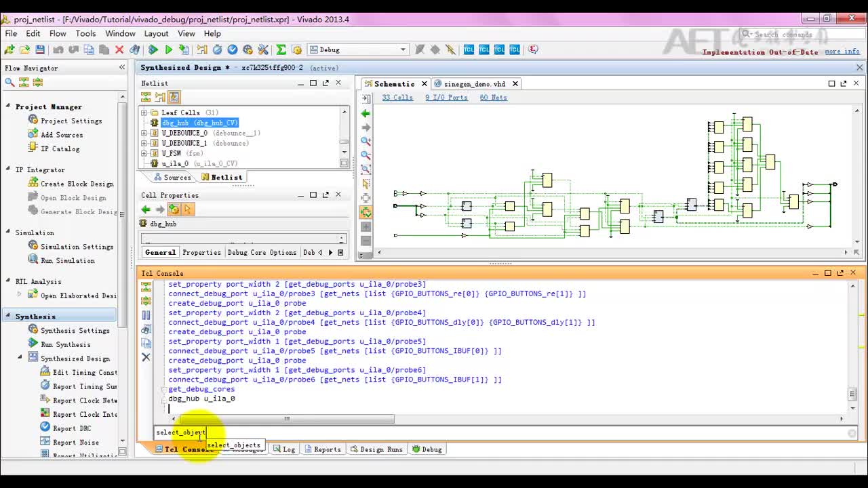Switch to the Reports tab
This screenshot has height=488, width=868.
[323, 449]
